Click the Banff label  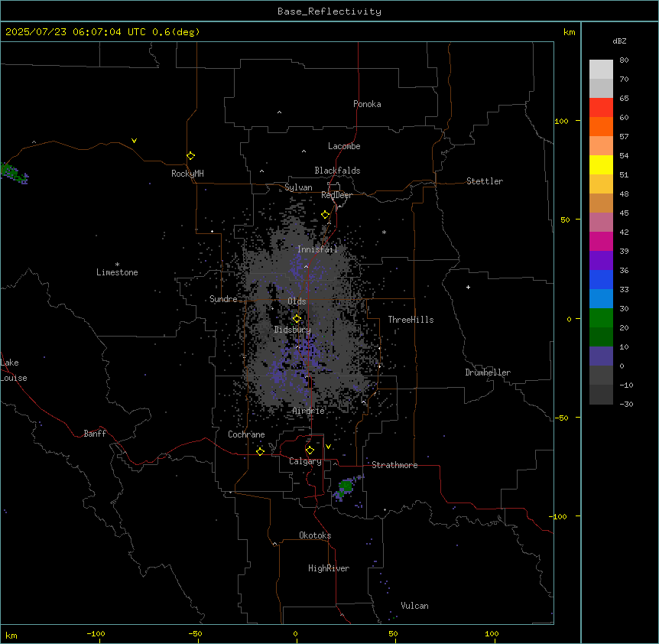click(x=95, y=434)
